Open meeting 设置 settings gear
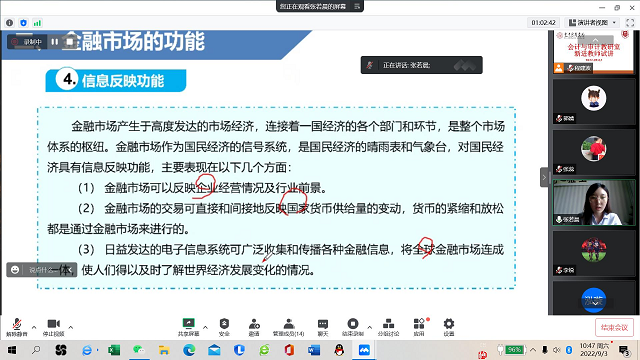This screenshot has height=360, width=640. point(449,327)
